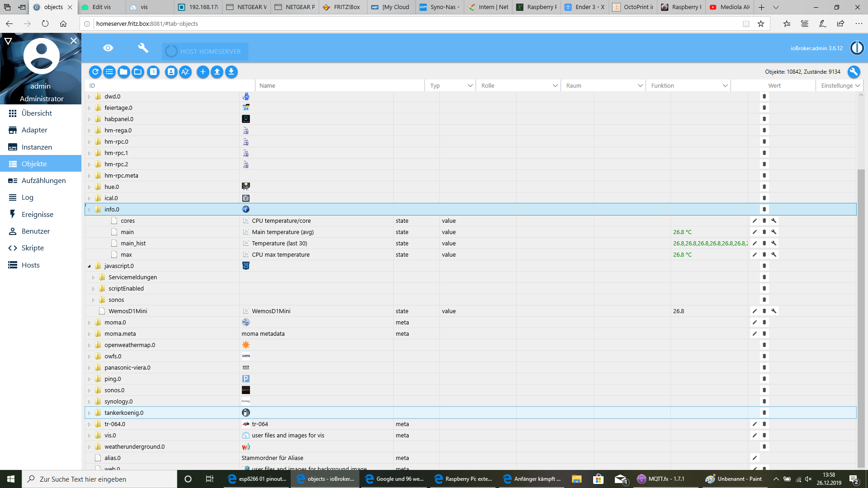868x488 pixels.
Task: Expand the sonos.0 tree node
Action: (x=89, y=390)
